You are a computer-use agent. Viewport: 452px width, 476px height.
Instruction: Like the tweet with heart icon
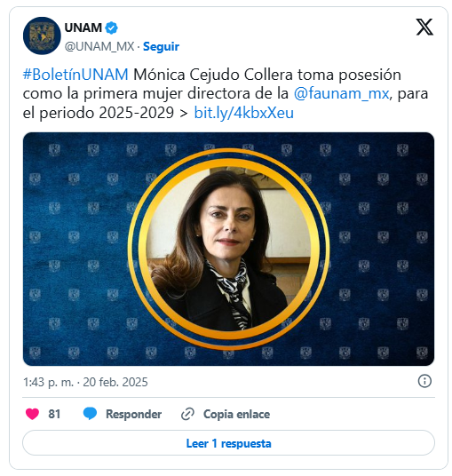pyautogui.click(x=32, y=414)
